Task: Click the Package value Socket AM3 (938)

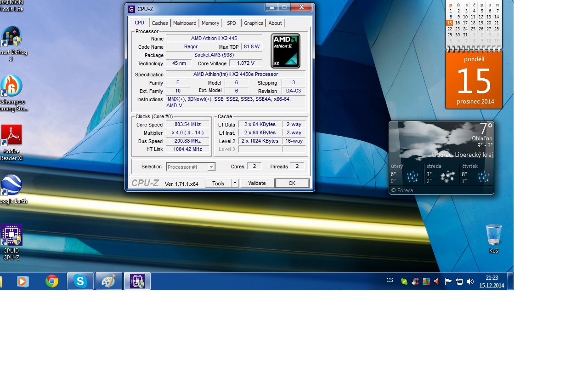Action: (x=214, y=55)
